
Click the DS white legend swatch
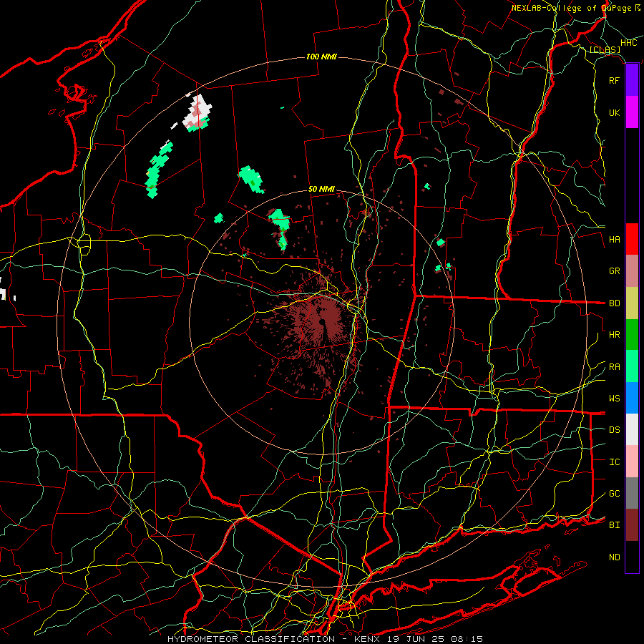pyautogui.click(x=632, y=429)
